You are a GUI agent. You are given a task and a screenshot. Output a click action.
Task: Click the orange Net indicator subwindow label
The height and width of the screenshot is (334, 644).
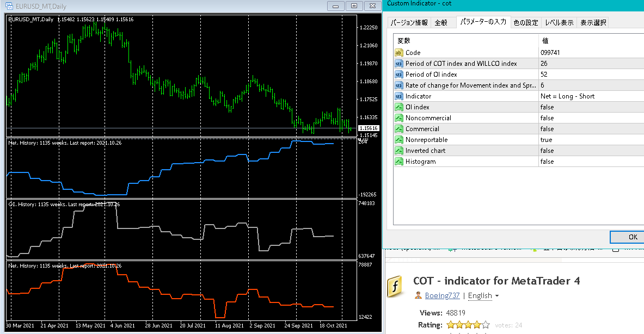click(x=65, y=266)
